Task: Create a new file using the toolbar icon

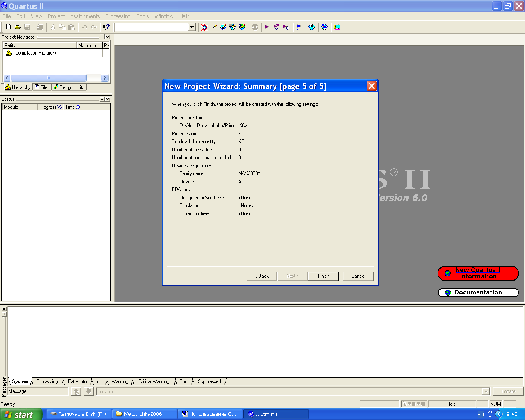Action: point(8,27)
